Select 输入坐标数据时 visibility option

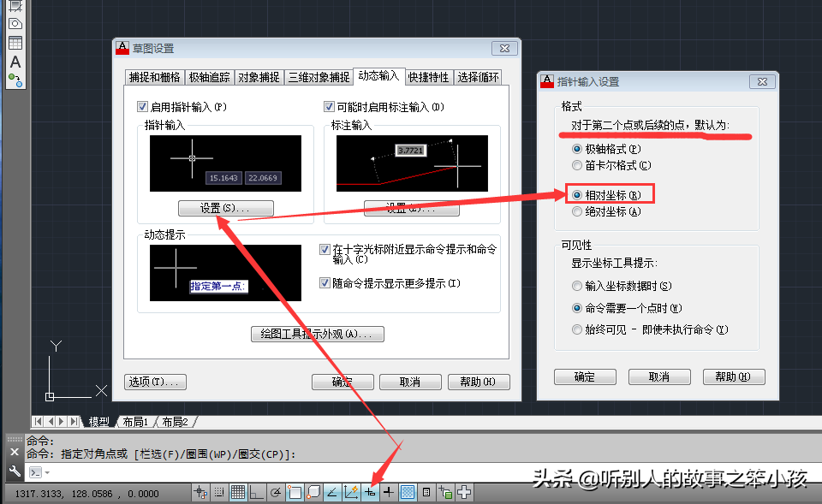(577, 286)
